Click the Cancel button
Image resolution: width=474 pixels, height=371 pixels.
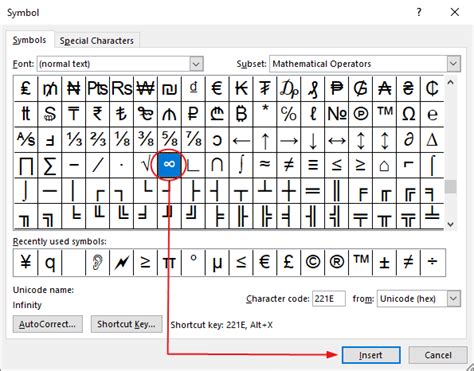438,355
